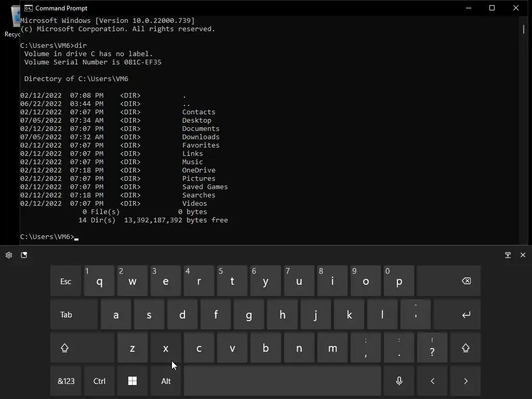Tap the m key

[332, 348]
